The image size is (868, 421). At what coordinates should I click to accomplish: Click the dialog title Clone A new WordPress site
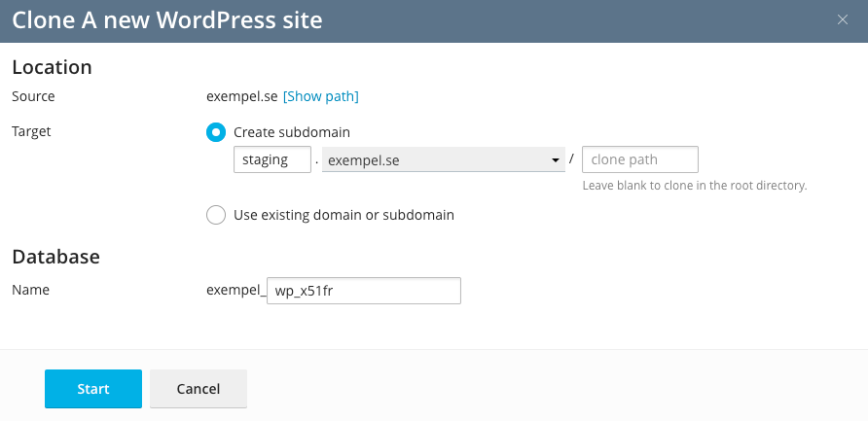166,19
